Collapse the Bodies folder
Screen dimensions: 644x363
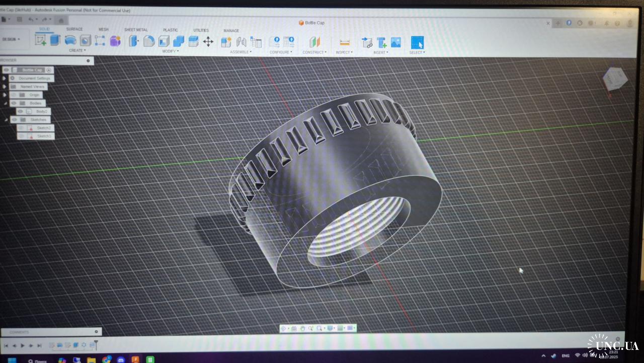pos(6,103)
